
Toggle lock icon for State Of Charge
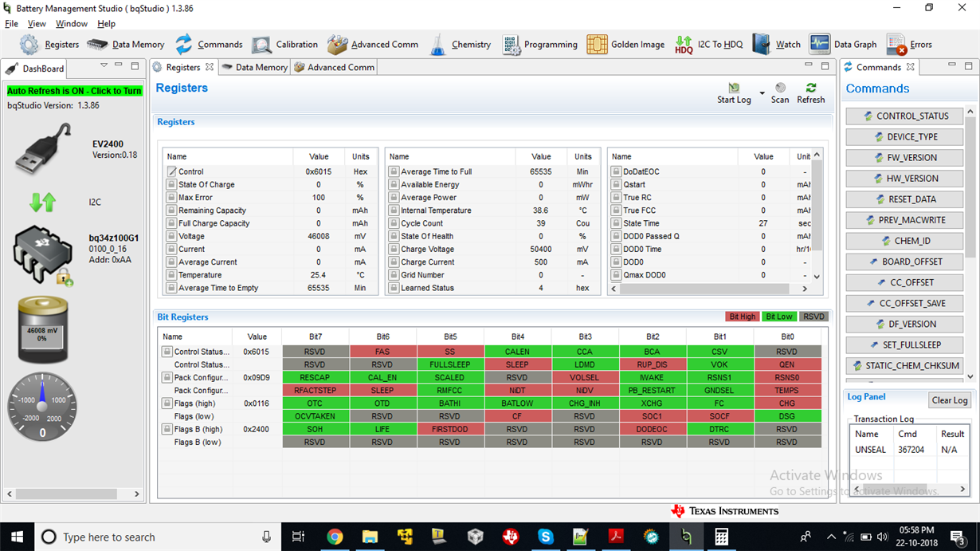[x=171, y=184]
